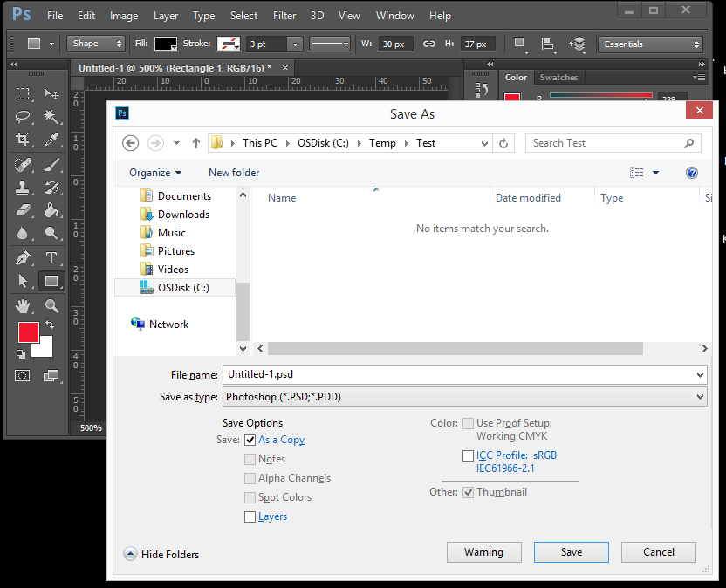The height and width of the screenshot is (588, 726).
Task: Select the Move tool
Action: (51, 94)
